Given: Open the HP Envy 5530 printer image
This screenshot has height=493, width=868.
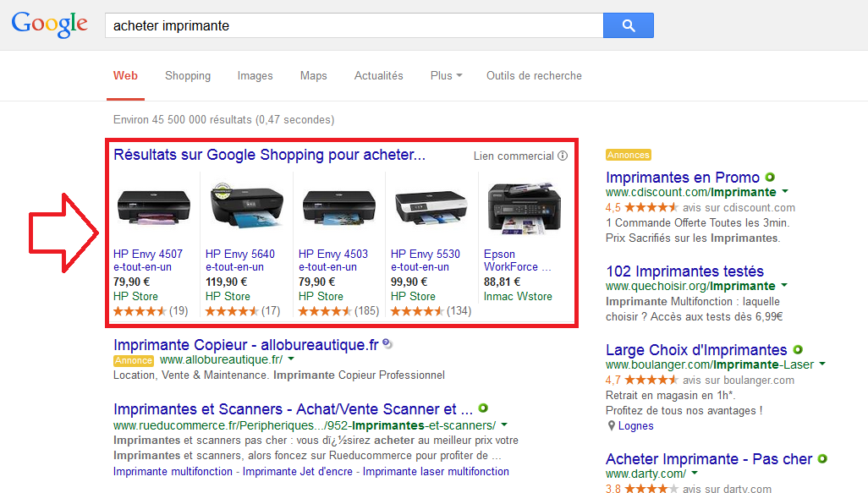Looking at the screenshot, I should 431,208.
